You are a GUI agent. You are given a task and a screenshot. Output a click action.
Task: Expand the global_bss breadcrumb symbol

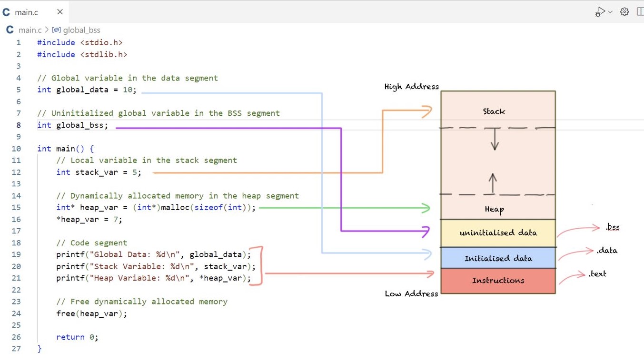point(81,30)
